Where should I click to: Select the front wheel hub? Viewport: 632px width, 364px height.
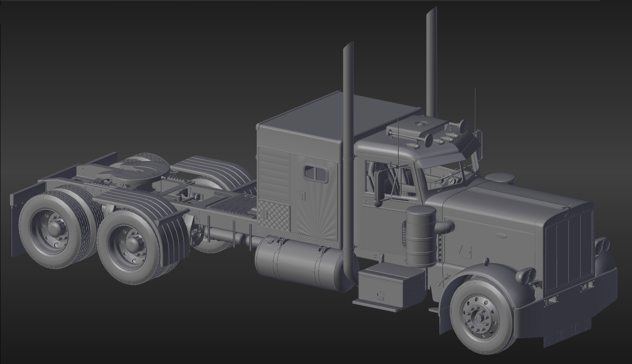pos(478,317)
